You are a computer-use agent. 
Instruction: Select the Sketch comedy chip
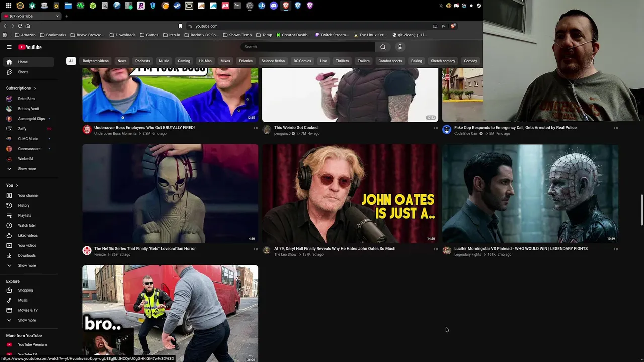pyautogui.click(x=443, y=61)
